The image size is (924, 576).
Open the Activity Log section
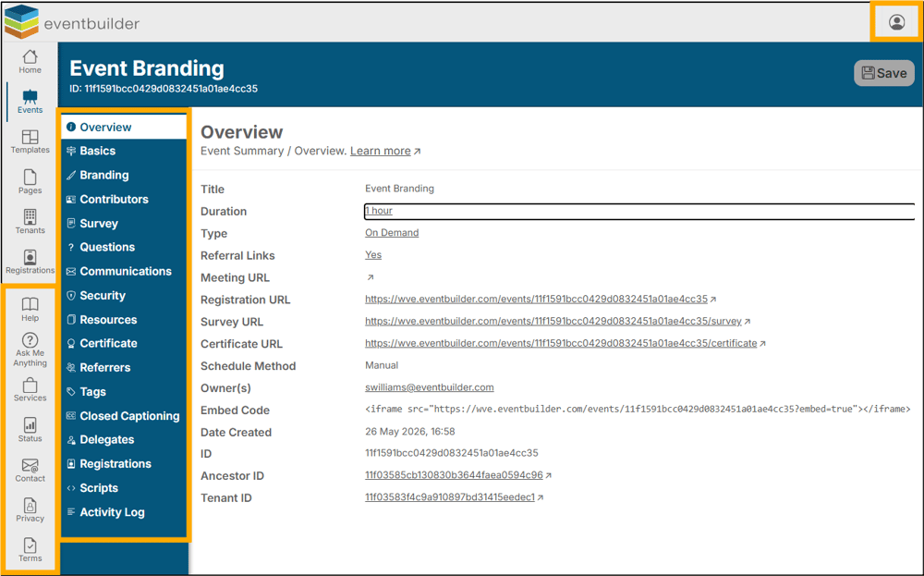(x=124, y=512)
